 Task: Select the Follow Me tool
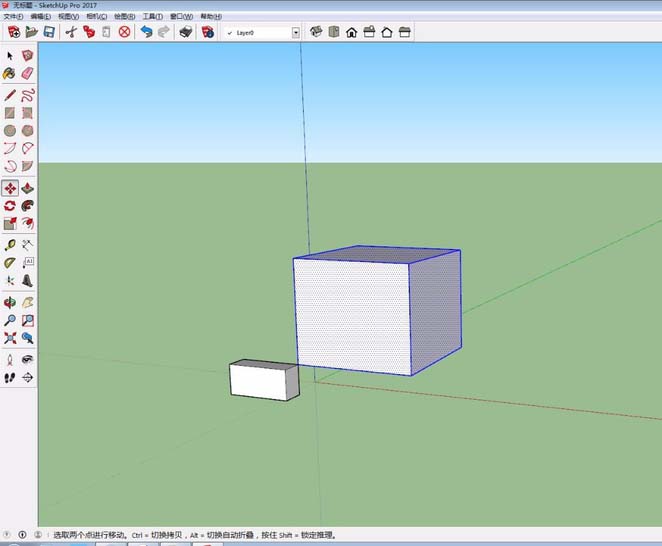coord(27,206)
